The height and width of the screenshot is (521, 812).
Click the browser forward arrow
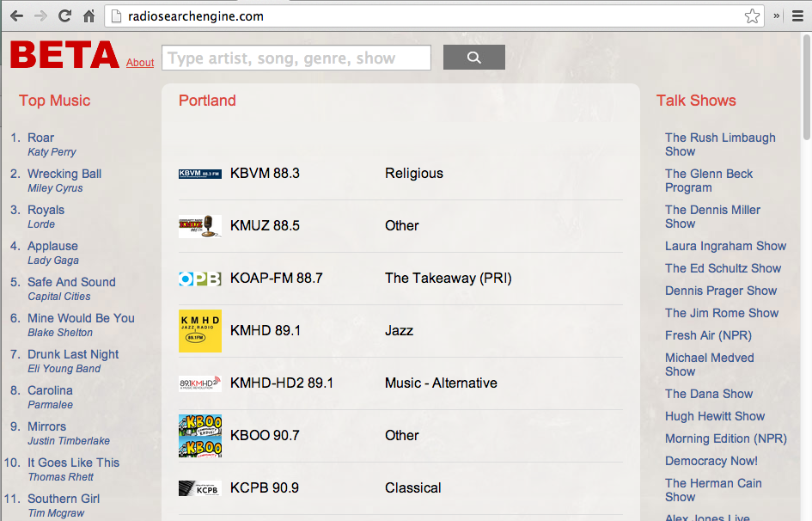[x=40, y=16]
